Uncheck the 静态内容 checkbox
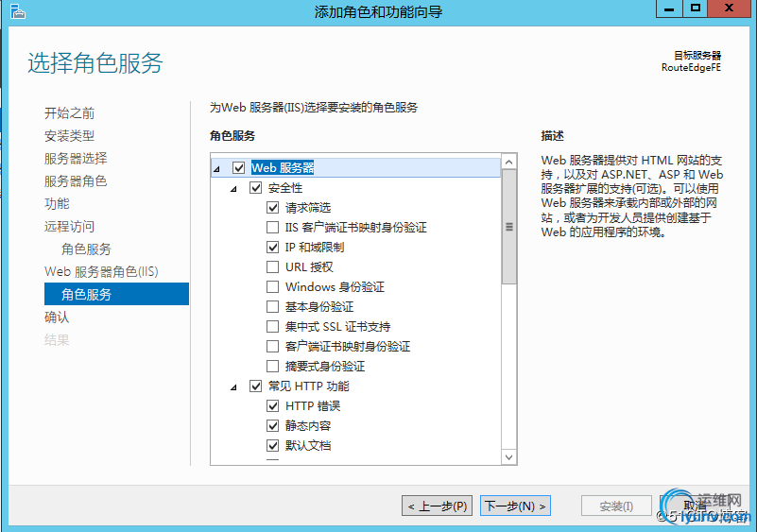 272,426
